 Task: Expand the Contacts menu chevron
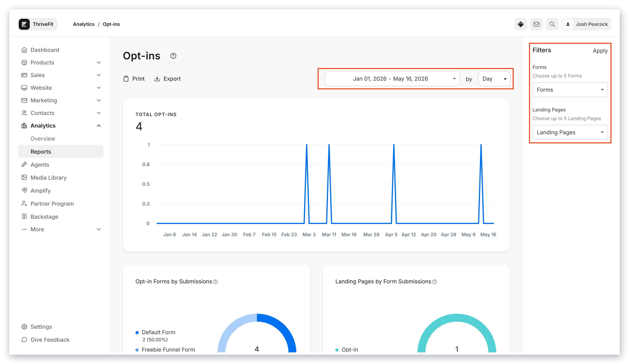coord(99,113)
